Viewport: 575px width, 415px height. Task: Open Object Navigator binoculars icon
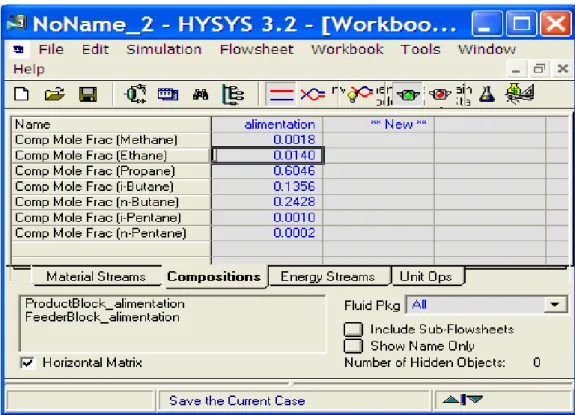coord(200,95)
